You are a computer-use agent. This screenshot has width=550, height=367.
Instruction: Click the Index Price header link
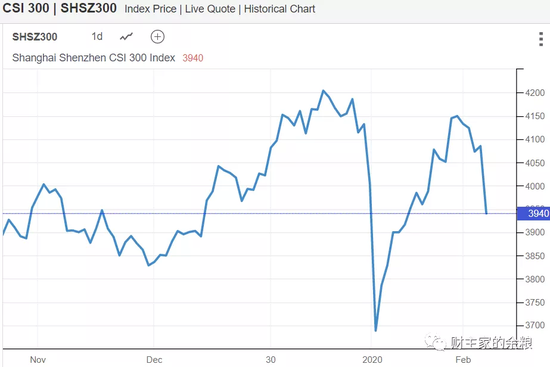(150, 9)
